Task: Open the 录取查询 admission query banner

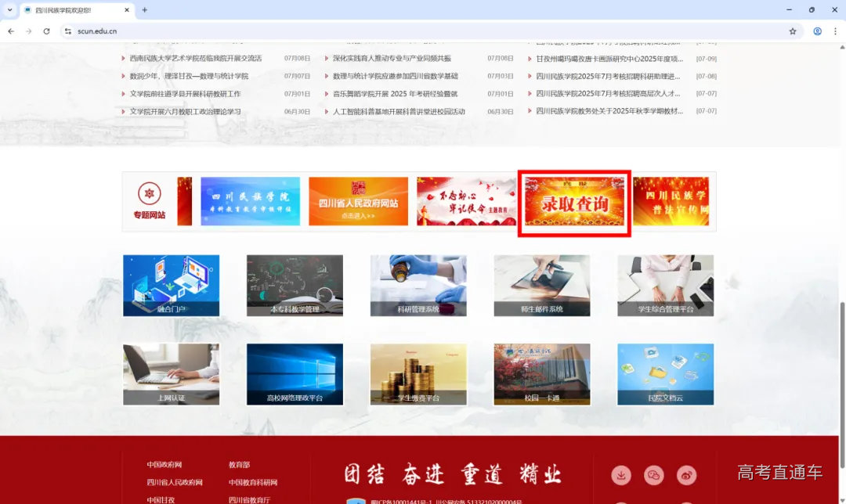Action: (574, 203)
